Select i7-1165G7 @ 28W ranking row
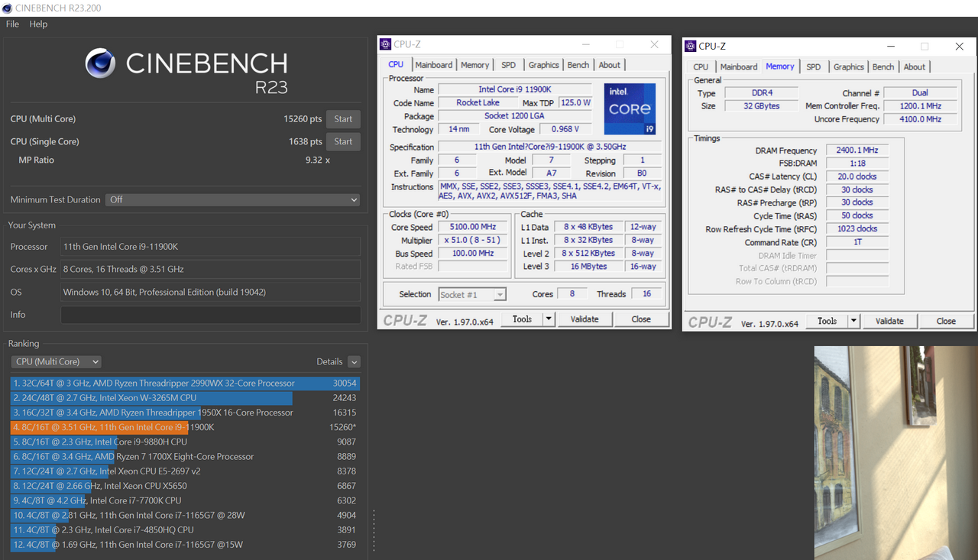Viewport: 978px width, 560px height. 185,515
